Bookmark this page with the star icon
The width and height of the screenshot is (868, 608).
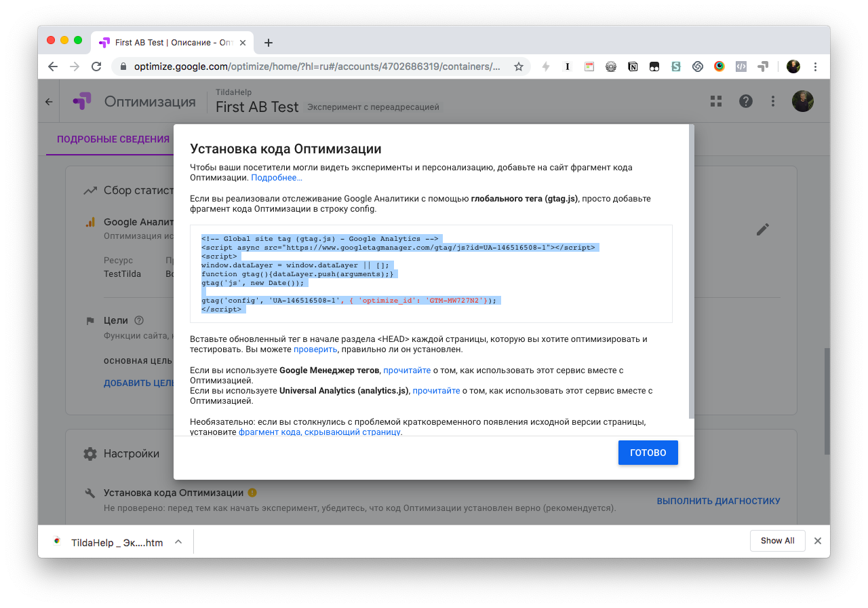pos(519,66)
